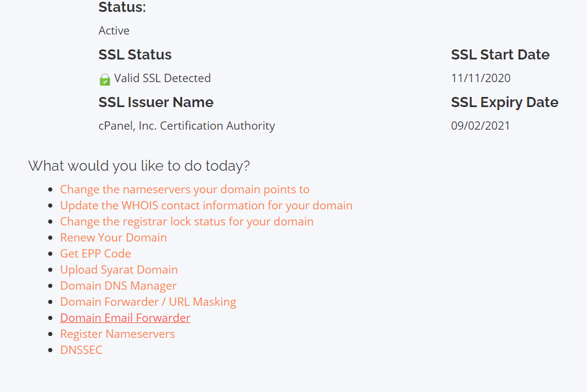Click the SSL Expiry Date heading
Screen dimensions: 587x392
tap(504, 102)
